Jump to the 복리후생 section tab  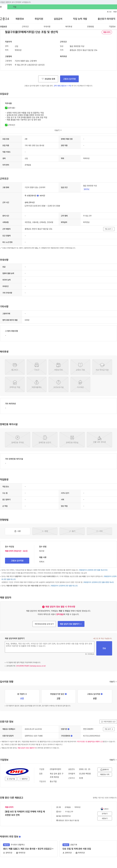[69, 27]
